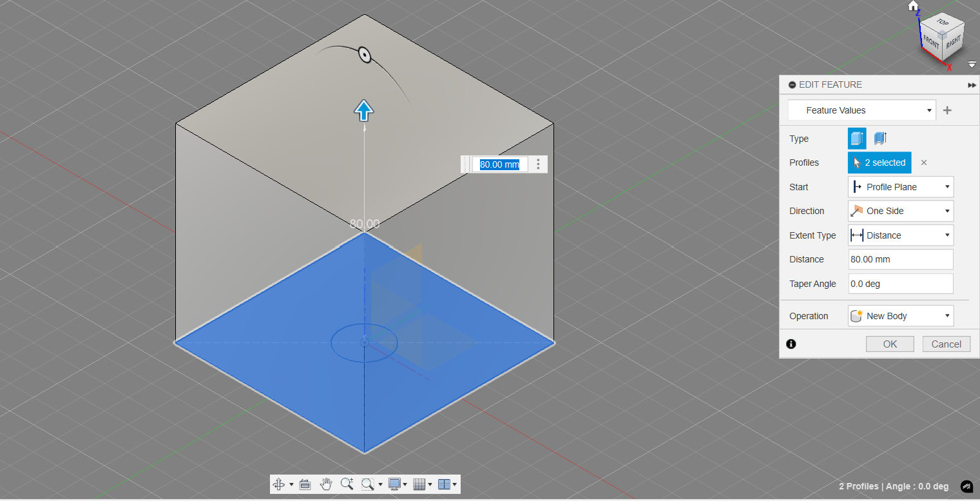The width and height of the screenshot is (980, 501).
Task: Choose the Zoom tool with plus/minus
Action: 347,484
